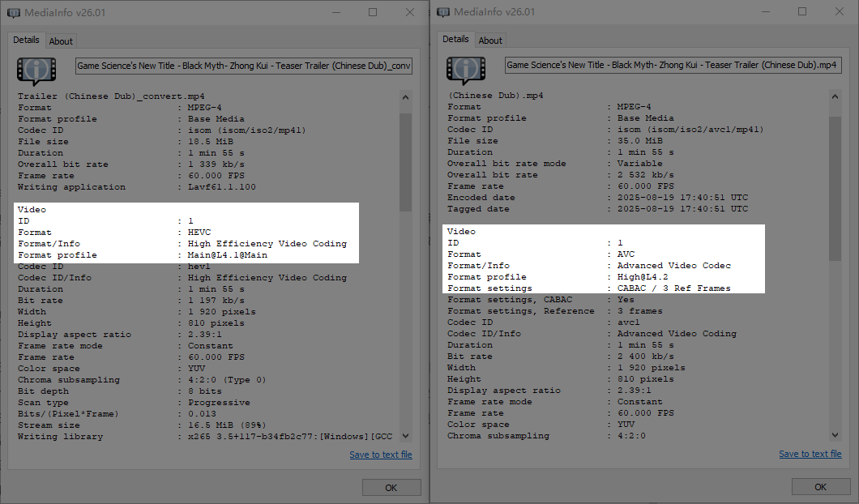The image size is (859, 504).
Task: Maximize the left MediaInfo window
Action: tap(373, 12)
